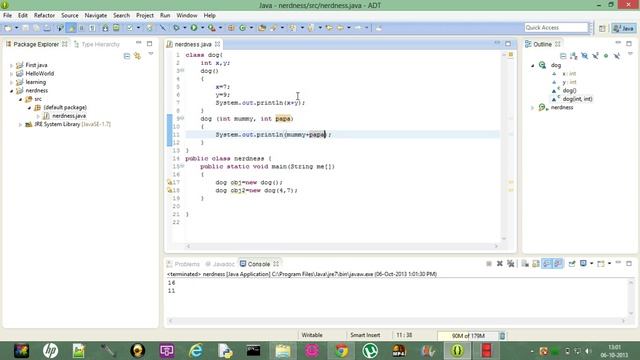Click the uTorrent icon in the taskbar
The image size is (640, 360).
coord(370,351)
